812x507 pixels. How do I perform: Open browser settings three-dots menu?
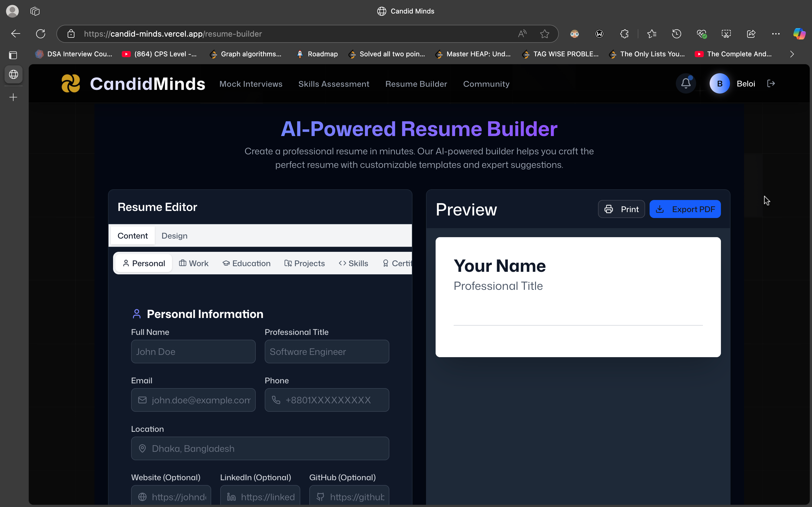pyautogui.click(x=776, y=34)
